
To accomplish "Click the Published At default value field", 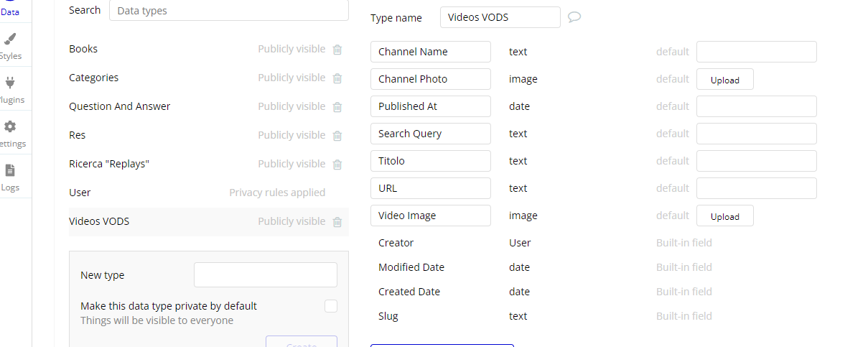I will coord(756,106).
